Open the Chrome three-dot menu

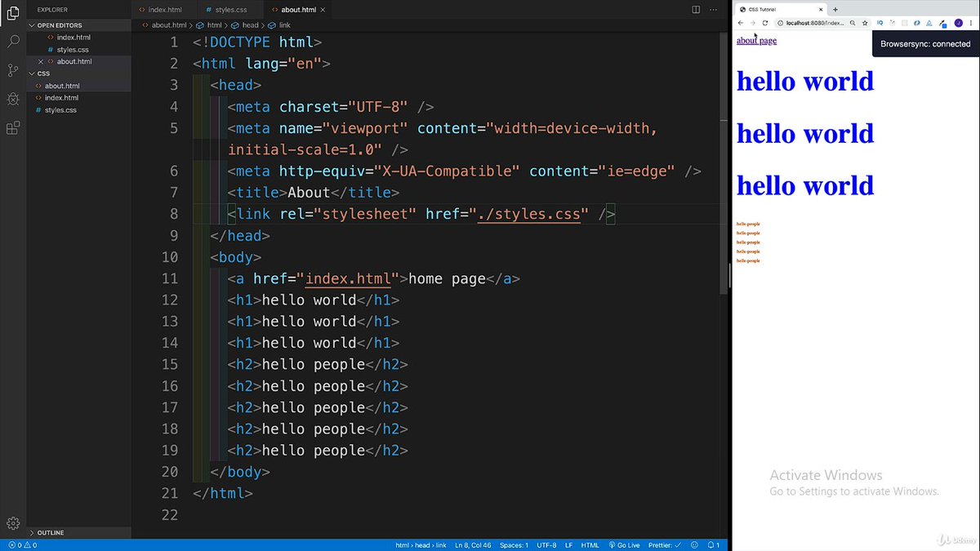[x=971, y=23]
